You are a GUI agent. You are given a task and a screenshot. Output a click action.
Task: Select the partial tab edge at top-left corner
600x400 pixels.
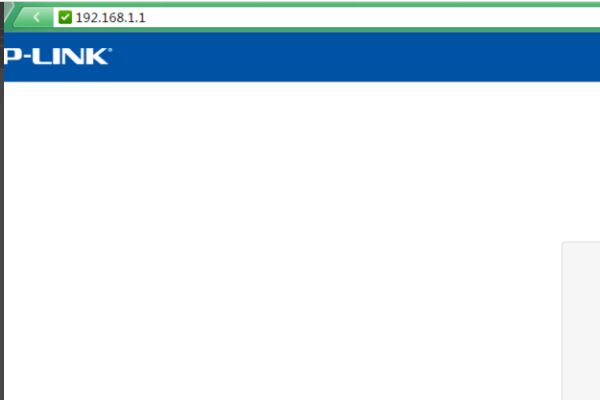[8, 11]
